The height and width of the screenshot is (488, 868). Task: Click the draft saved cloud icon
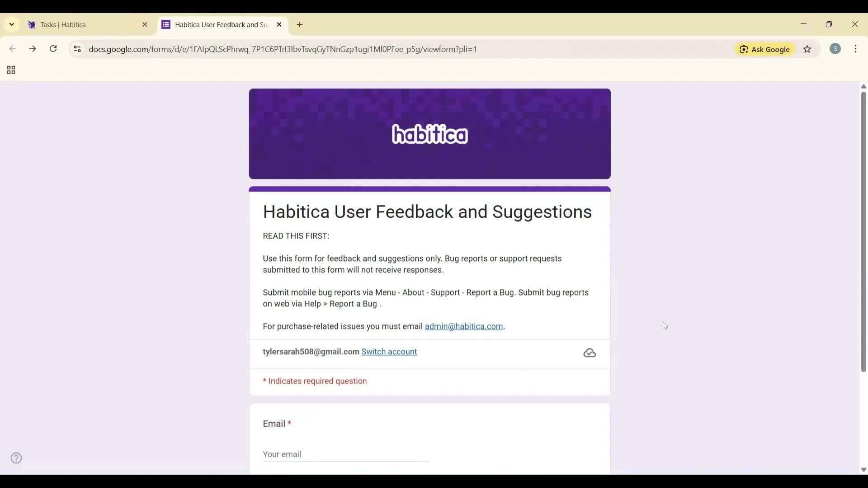590,353
